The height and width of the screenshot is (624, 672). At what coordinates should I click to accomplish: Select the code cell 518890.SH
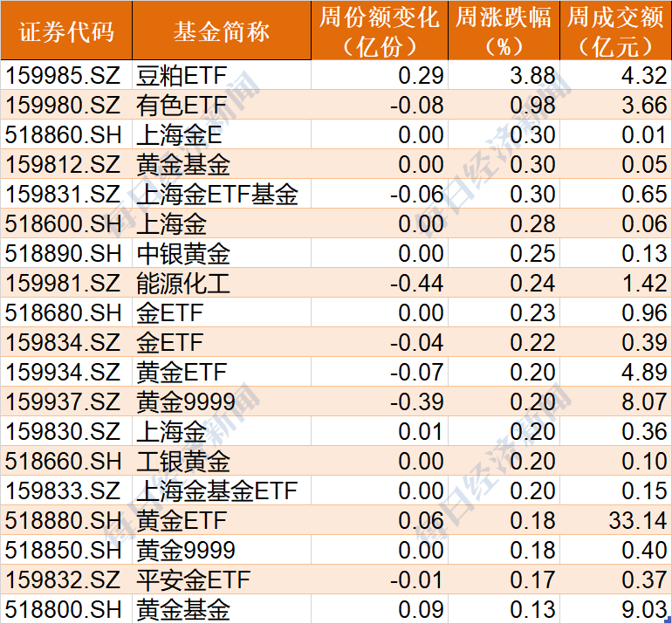click(x=66, y=253)
